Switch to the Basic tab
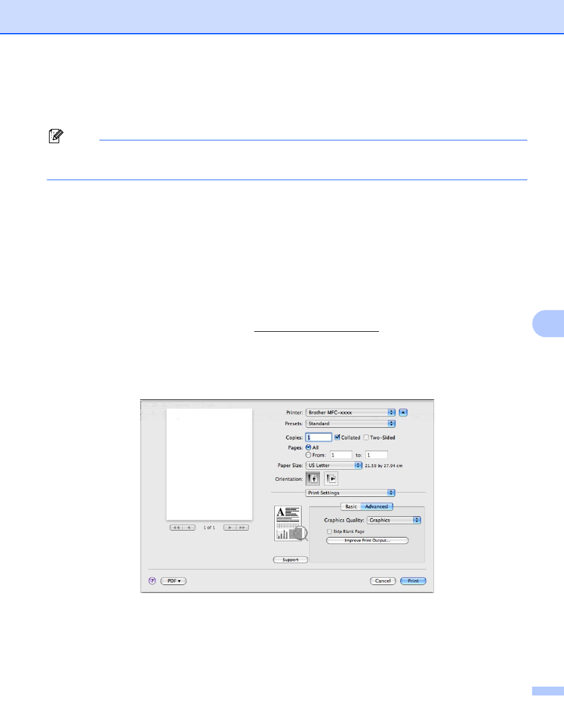The width and height of the screenshot is (564, 728). click(x=351, y=506)
